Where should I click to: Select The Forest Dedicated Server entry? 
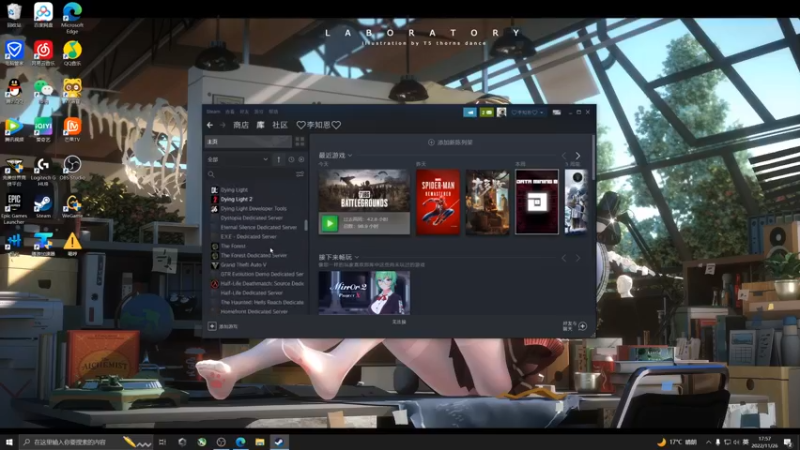pyautogui.click(x=254, y=255)
